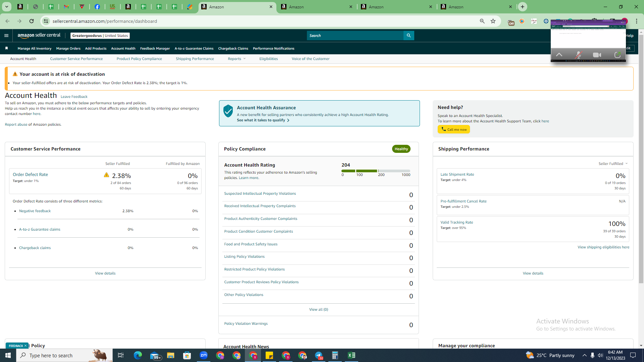Open Suspected Intellectual Property Violations link
This screenshot has width=644, height=362.
tap(260, 193)
